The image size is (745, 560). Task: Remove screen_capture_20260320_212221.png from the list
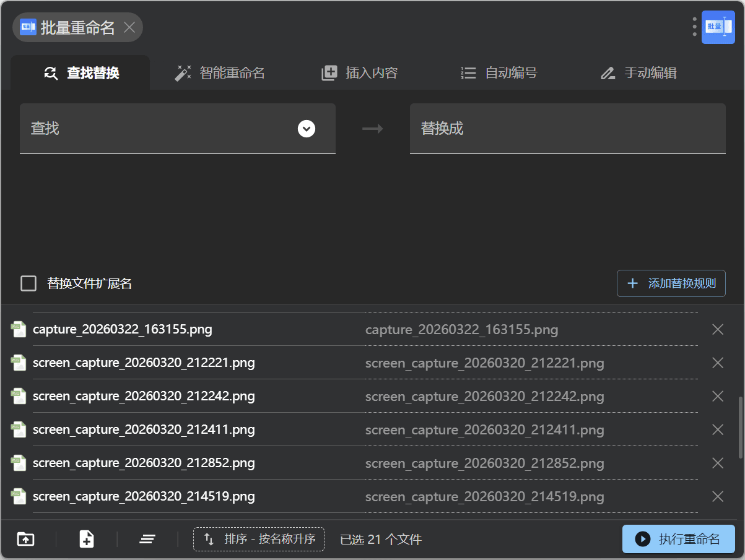click(x=718, y=363)
